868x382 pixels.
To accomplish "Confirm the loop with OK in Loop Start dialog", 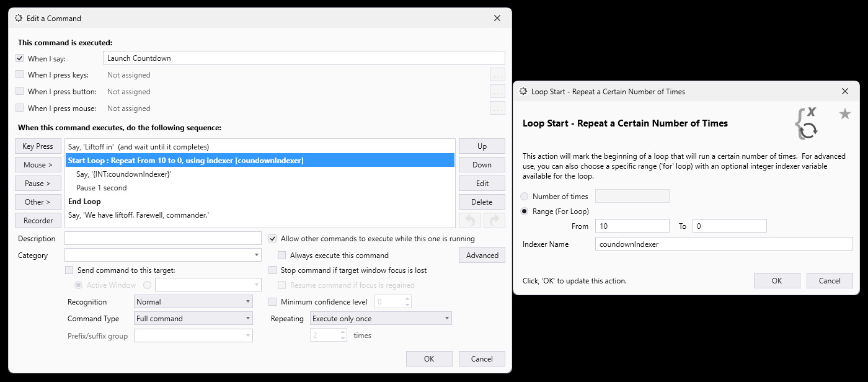I will [x=777, y=280].
